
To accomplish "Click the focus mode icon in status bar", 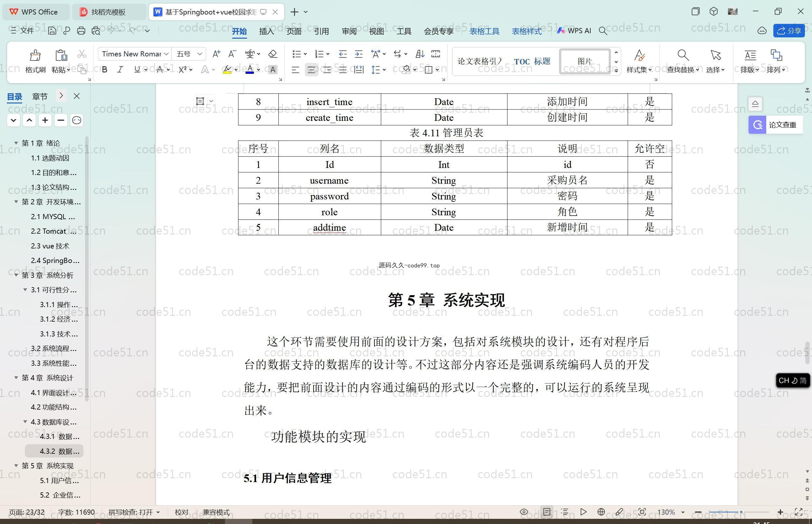I will [642, 512].
